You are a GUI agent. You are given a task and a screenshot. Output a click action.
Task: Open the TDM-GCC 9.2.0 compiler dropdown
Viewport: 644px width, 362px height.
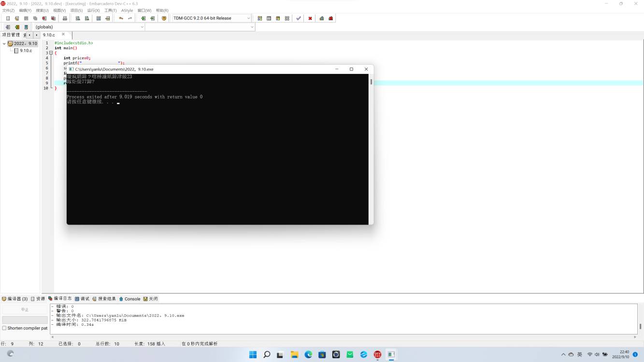[212, 18]
